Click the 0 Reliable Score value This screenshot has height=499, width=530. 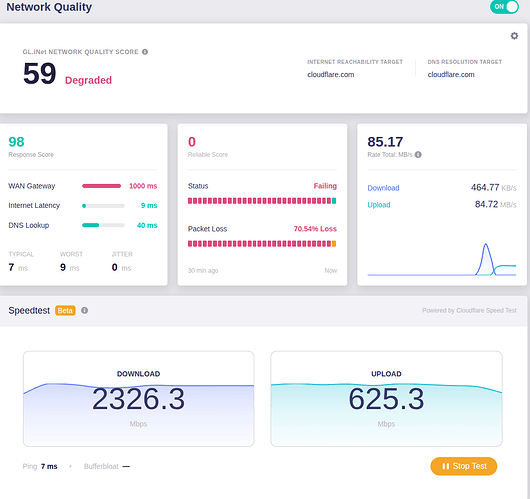[192, 142]
